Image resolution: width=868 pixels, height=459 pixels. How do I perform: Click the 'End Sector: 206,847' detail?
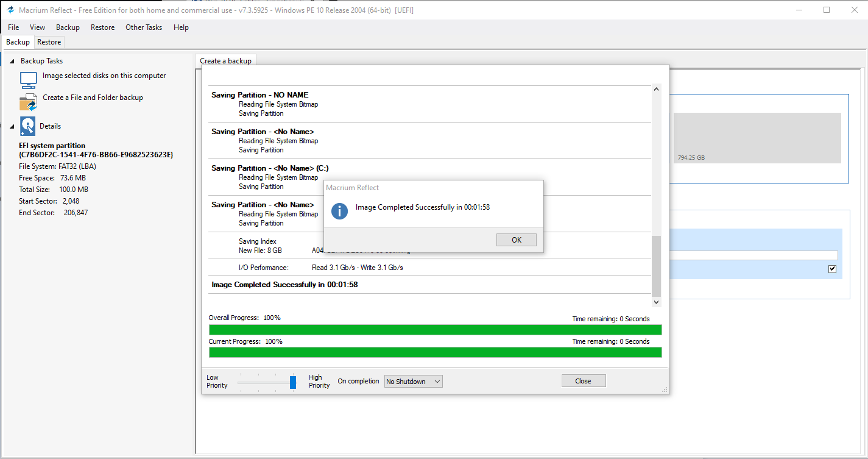(x=54, y=213)
